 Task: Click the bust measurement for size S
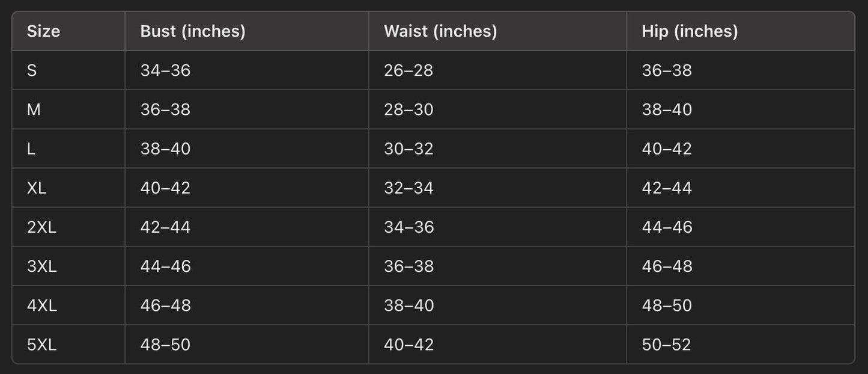165,70
